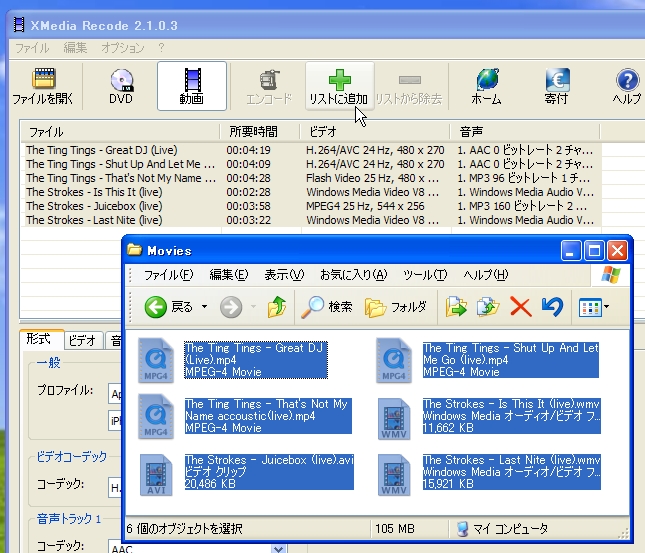This screenshot has height=553, width=645.
Task: Click the grey forward arrow in Movies
Action: pos(231,307)
